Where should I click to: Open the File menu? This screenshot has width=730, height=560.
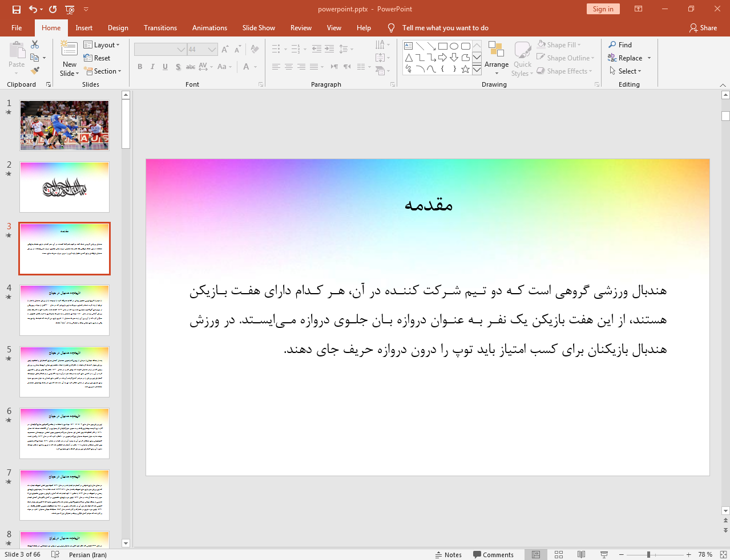17,27
